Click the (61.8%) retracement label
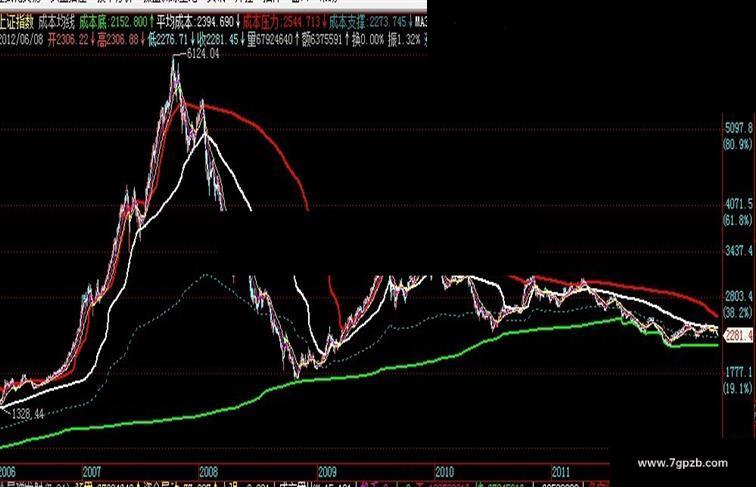The height and width of the screenshot is (487, 756). [738, 220]
